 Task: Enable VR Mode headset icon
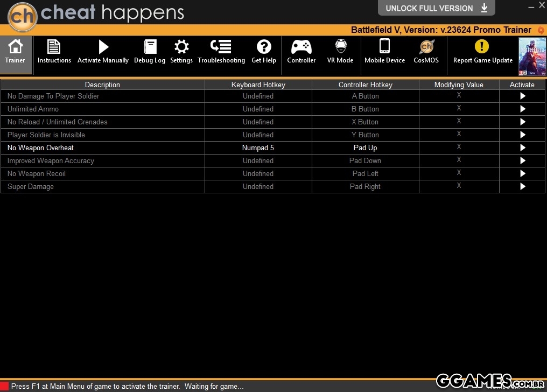340,48
